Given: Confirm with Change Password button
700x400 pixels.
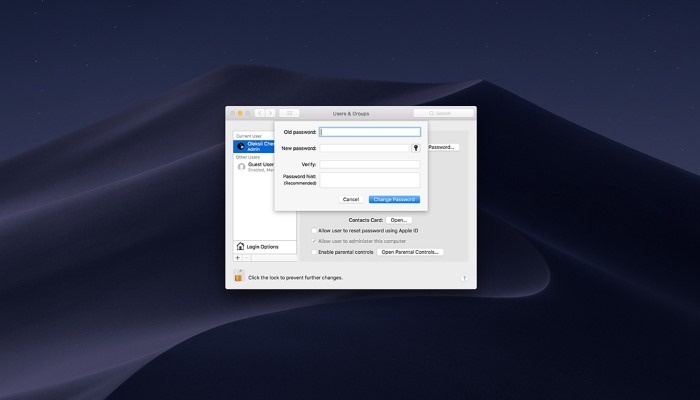Looking at the screenshot, I should click(x=394, y=199).
